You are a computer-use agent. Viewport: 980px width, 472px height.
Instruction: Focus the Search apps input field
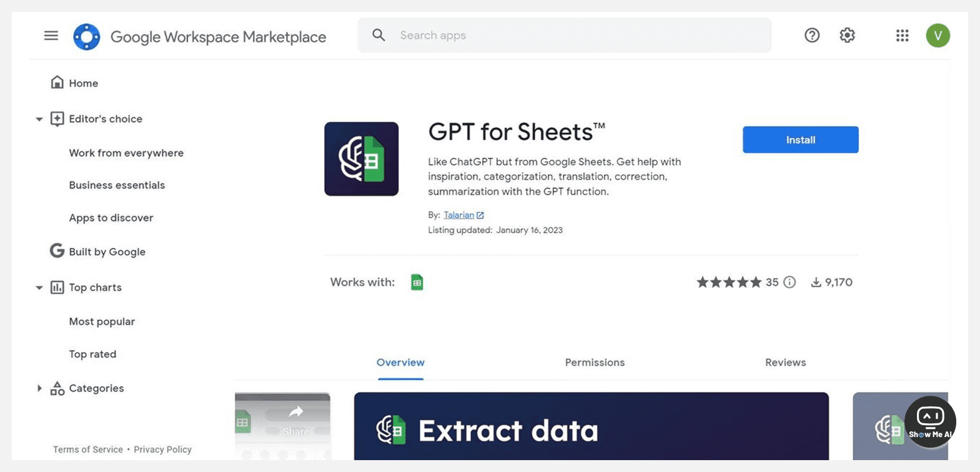pos(564,35)
